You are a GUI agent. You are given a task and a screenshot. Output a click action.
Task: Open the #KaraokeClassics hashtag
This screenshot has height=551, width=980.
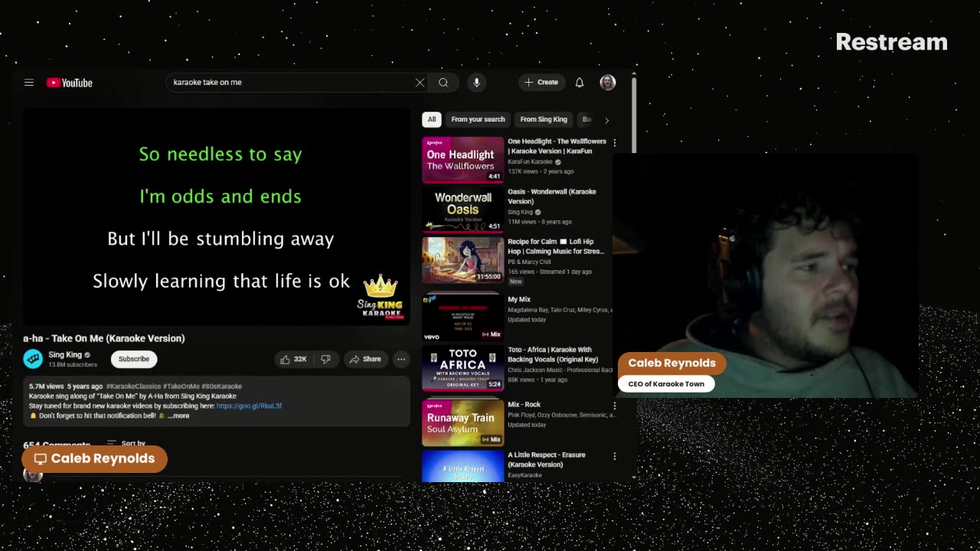[x=133, y=386]
